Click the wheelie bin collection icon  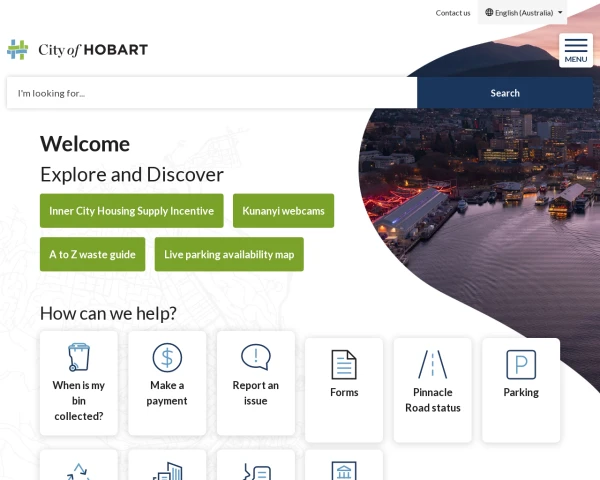(79, 357)
